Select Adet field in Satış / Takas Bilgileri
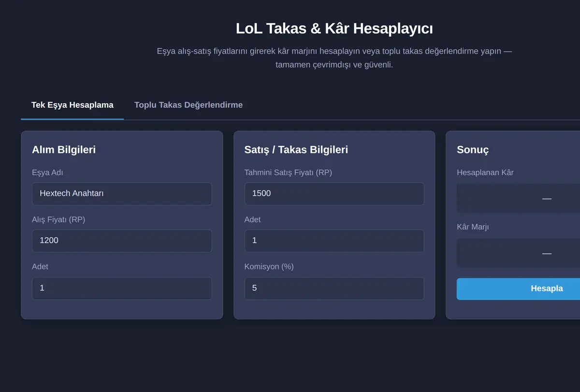The height and width of the screenshot is (392, 580). click(334, 241)
